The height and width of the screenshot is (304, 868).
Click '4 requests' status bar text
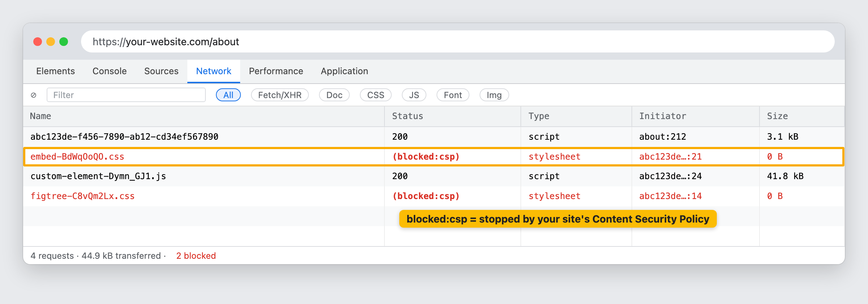point(52,256)
